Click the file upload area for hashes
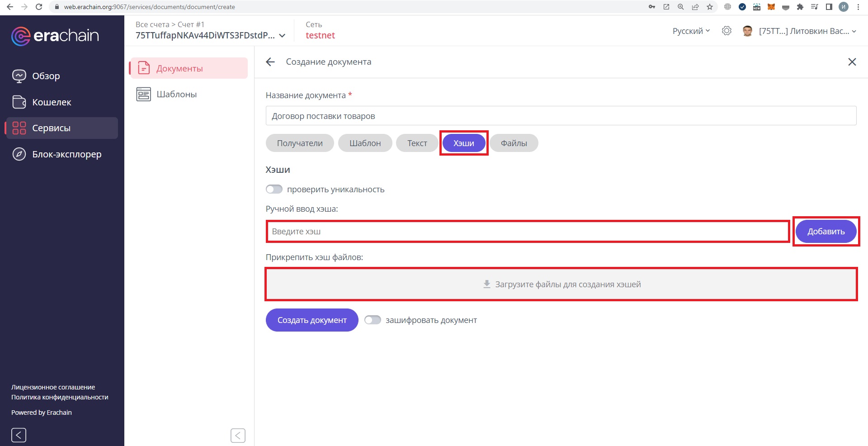 pyautogui.click(x=561, y=284)
